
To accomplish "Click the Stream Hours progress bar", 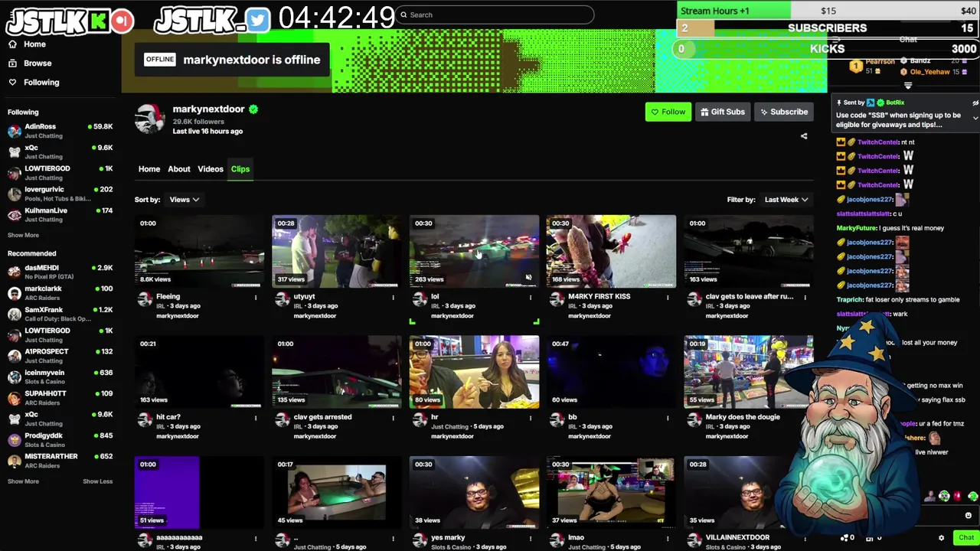I will [x=828, y=11].
